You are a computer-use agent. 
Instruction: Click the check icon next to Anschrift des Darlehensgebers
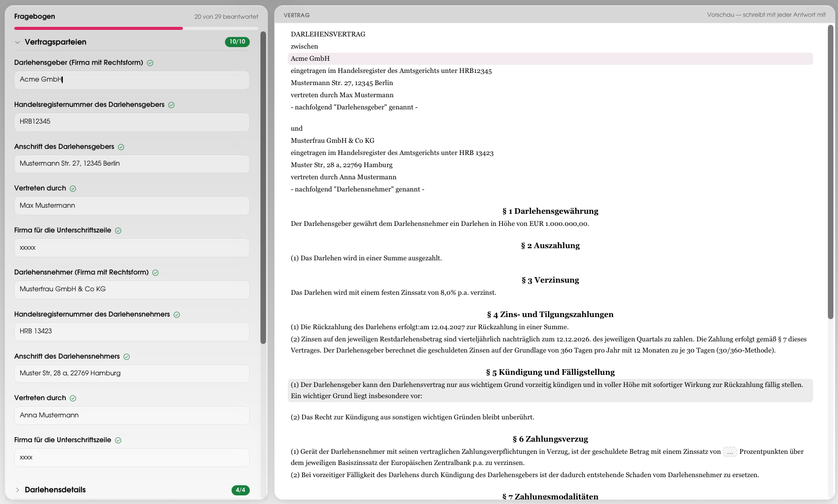[121, 147]
